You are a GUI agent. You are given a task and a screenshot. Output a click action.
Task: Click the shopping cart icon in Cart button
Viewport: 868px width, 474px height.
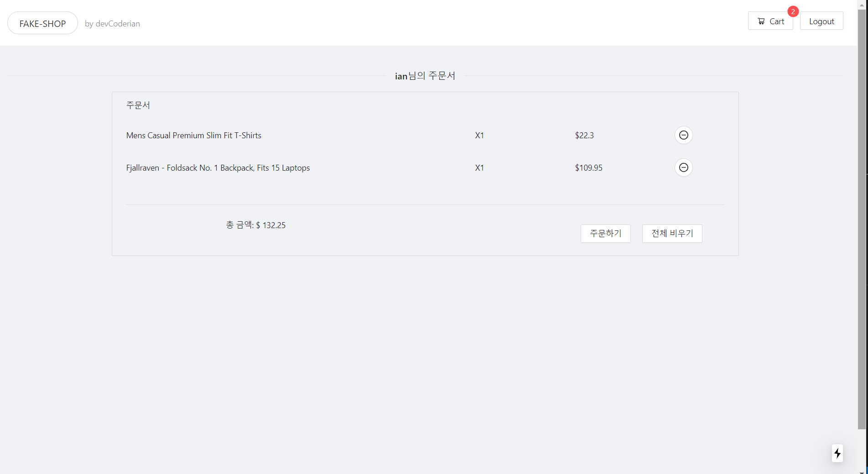760,21
